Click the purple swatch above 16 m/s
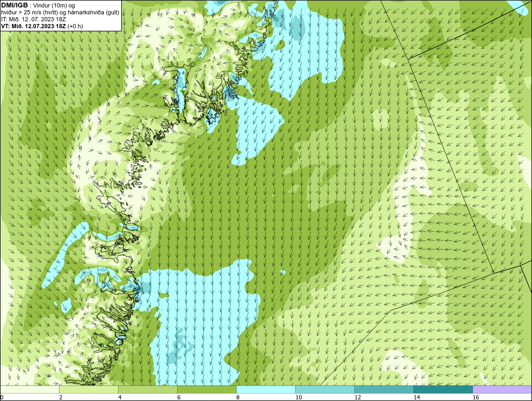 pyautogui.click(x=502, y=389)
